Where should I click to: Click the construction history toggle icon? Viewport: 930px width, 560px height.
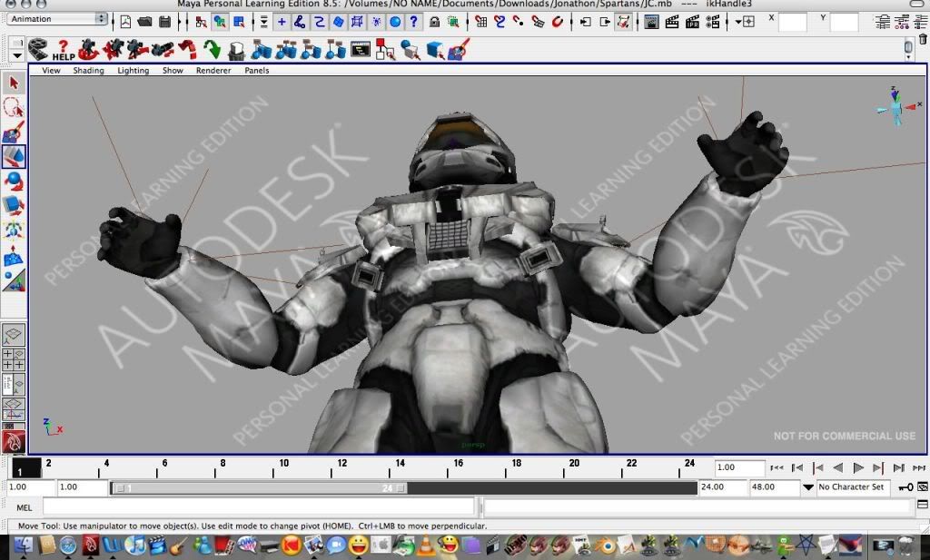[623, 22]
